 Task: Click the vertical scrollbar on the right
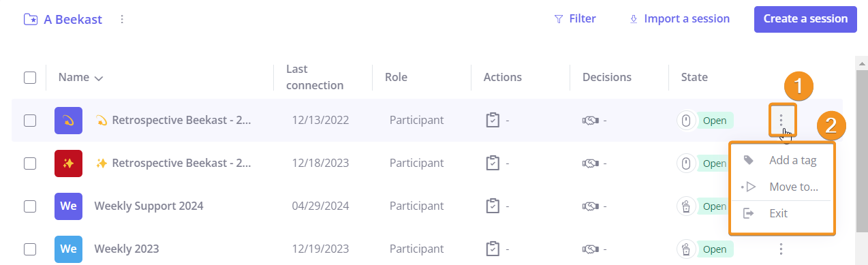click(x=862, y=143)
